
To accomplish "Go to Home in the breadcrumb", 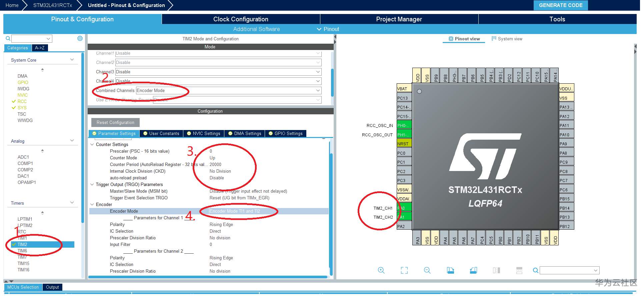I will tap(12, 5).
